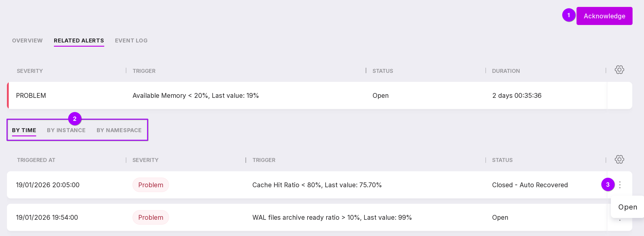This screenshot has width=644, height=236.
Task: Click the numbered badge 2 above grouping tabs
Action: (x=75, y=119)
